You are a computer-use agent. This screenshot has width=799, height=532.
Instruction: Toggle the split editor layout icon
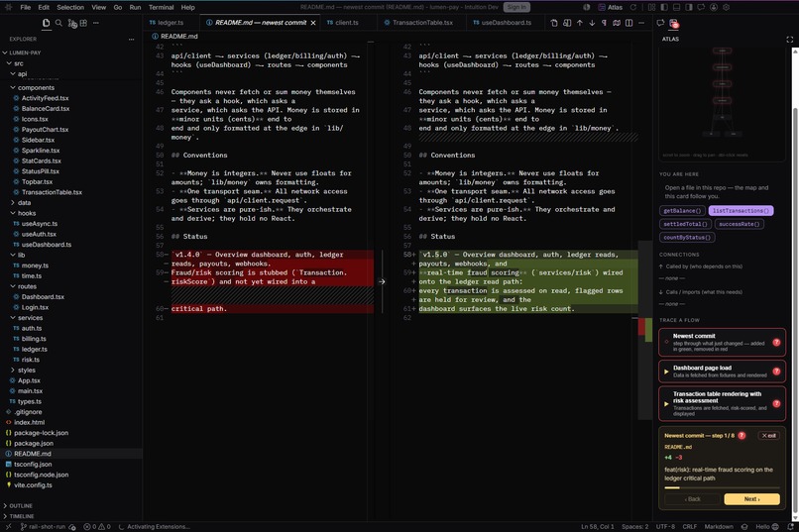coord(628,23)
